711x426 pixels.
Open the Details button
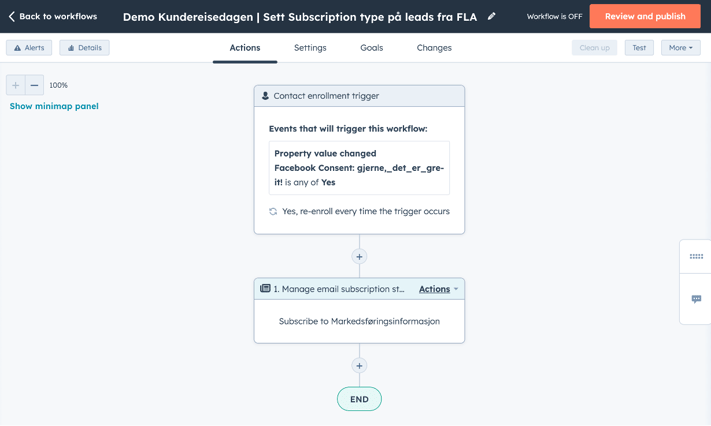tap(84, 48)
